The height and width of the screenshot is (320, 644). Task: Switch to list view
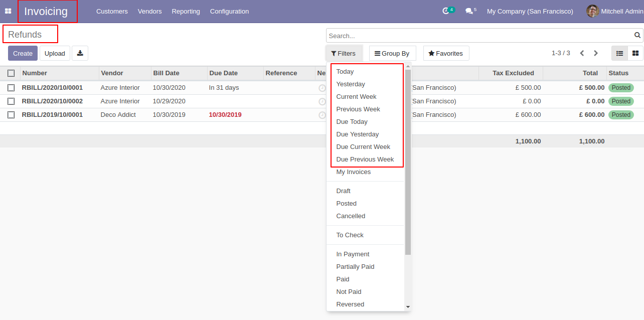(619, 53)
